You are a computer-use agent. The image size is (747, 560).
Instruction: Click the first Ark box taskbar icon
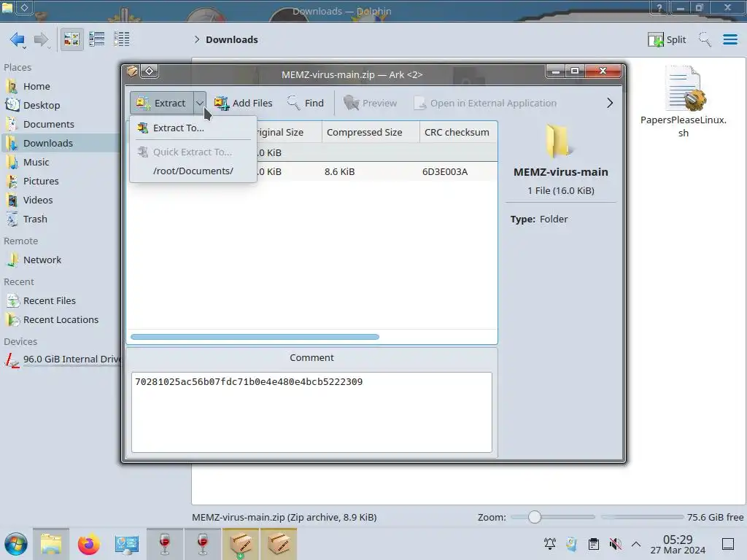click(240, 544)
